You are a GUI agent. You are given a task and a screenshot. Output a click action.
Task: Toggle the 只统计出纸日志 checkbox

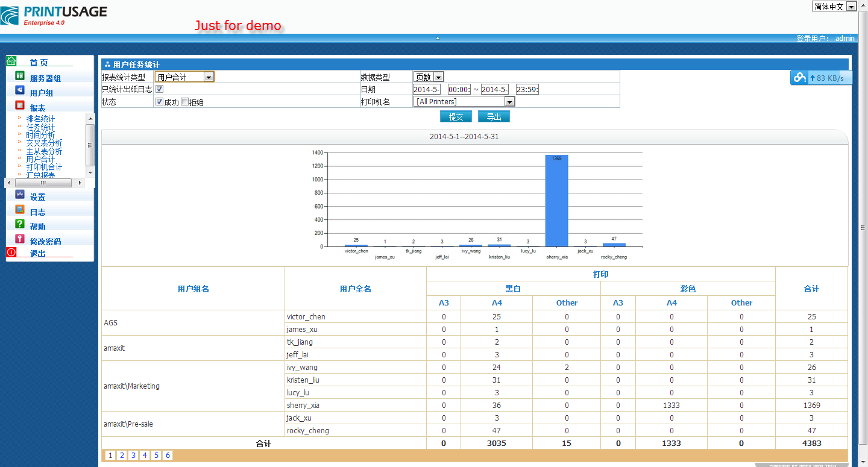coord(160,89)
